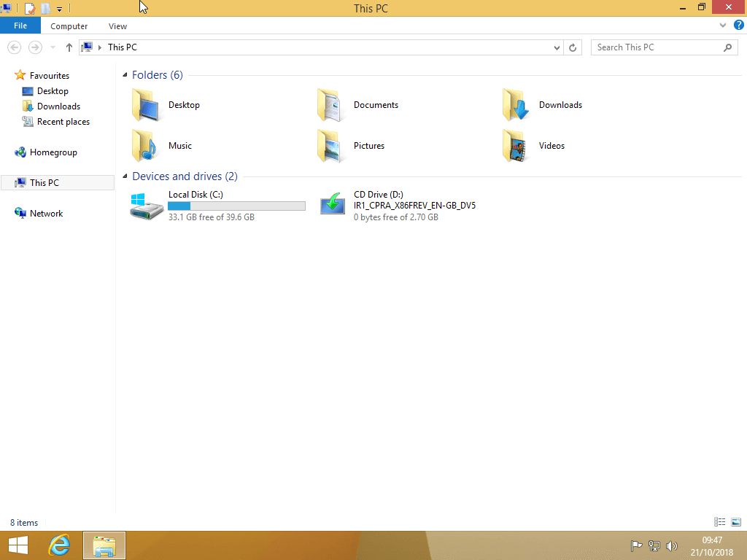
Task: Click '0 bytes free of 2.70 GB' text
Action: pos(396,217)
